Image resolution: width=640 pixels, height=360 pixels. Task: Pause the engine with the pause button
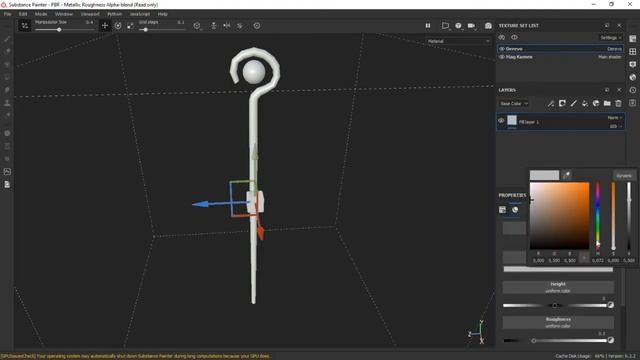[x=428, y=26]
